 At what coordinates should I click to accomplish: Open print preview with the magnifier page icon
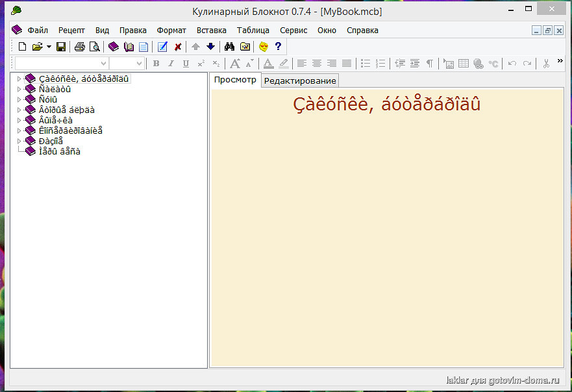[x=95, y=47]
